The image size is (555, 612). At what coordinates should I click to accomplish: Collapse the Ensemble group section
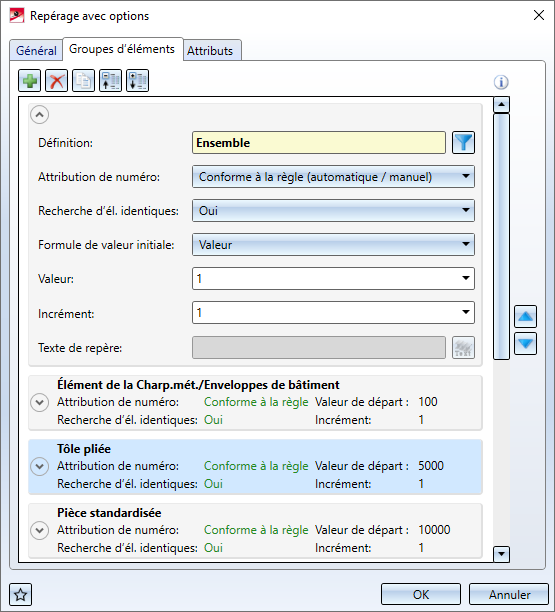click(x=39, y=115)
